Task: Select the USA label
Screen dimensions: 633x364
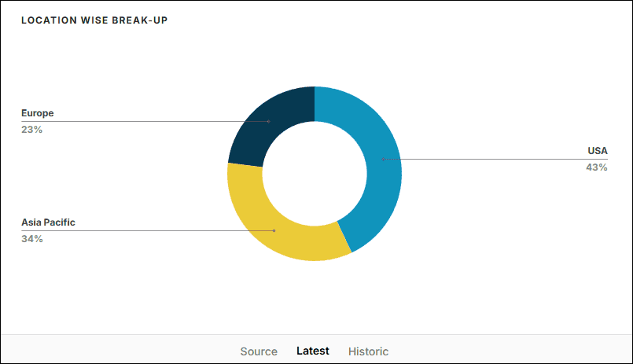Action: coord(598,151)
